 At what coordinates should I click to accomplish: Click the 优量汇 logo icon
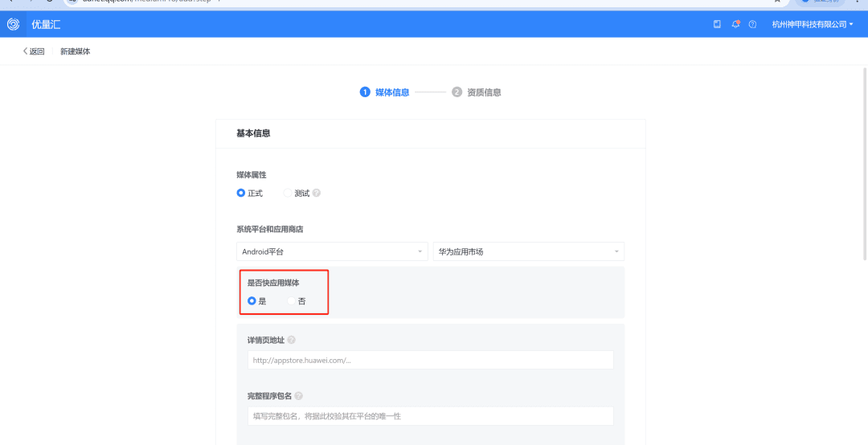pyautogui.click(x=13, y=24)
